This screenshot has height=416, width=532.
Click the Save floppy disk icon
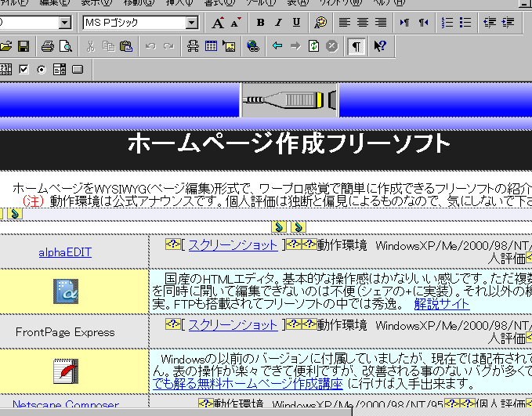[x=23, y=46]
